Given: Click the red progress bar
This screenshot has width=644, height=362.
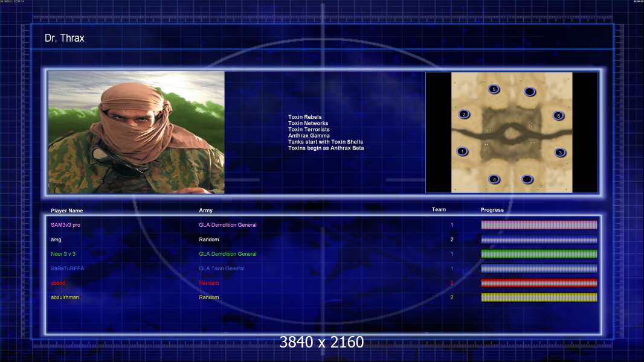Looking at the screenshot, I should pyautogui.click(x=539, y=283).
